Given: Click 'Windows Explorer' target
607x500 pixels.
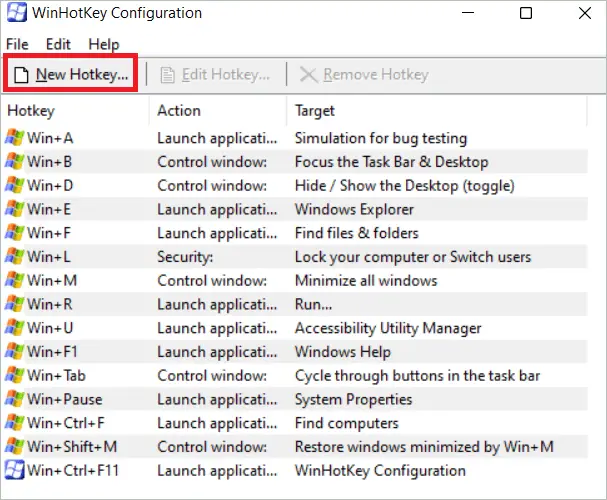Looking at the screenshot, I should point(354,209).
